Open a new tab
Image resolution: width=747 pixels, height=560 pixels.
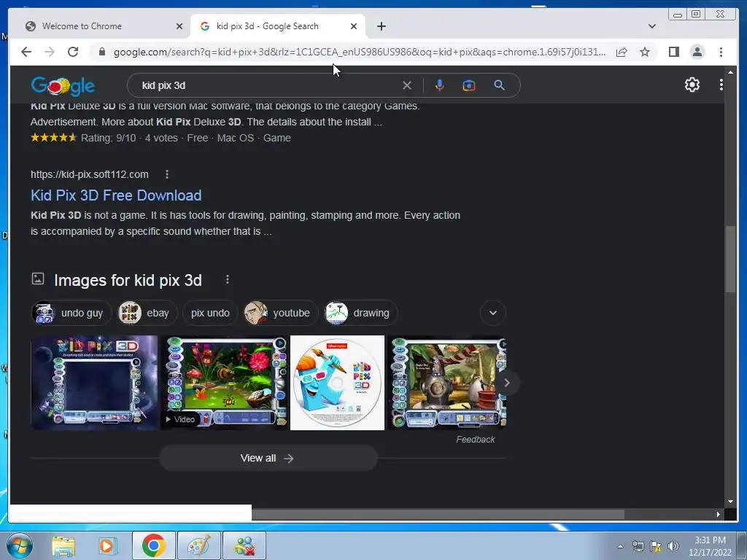[382, 26]
